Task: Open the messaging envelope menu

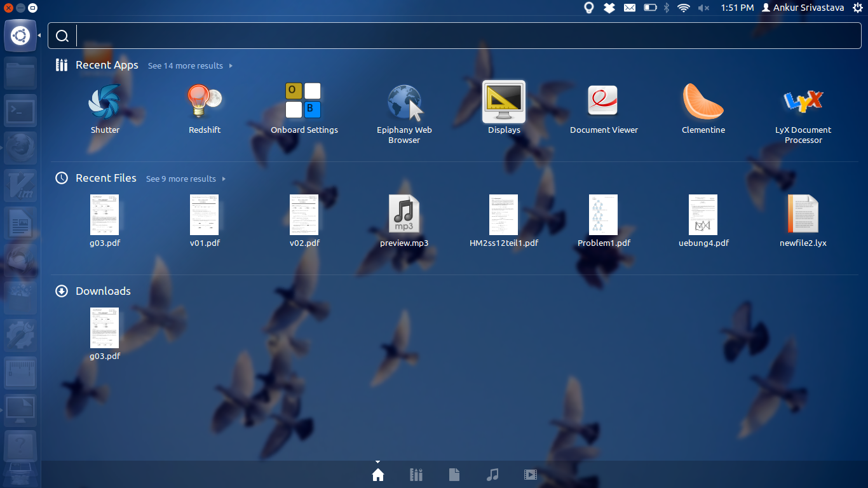Action: 629,8
